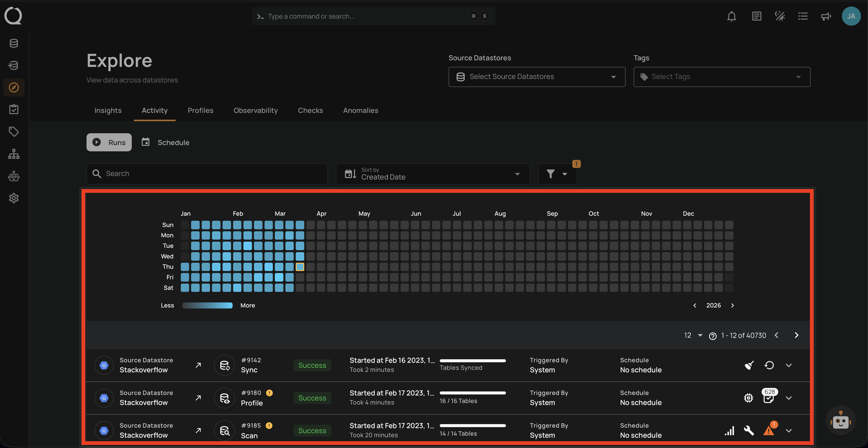
Task: Click the rerun icon on Sync #9142
Action: click(769, 365)
